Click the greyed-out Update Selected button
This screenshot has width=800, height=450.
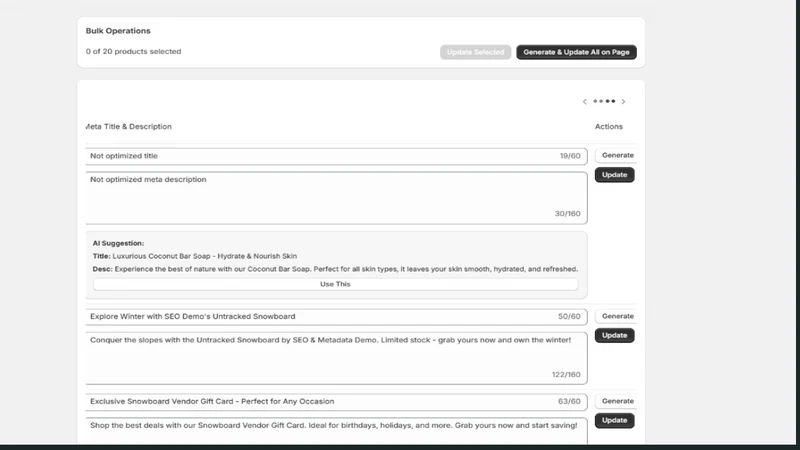[x=476, y=52]
